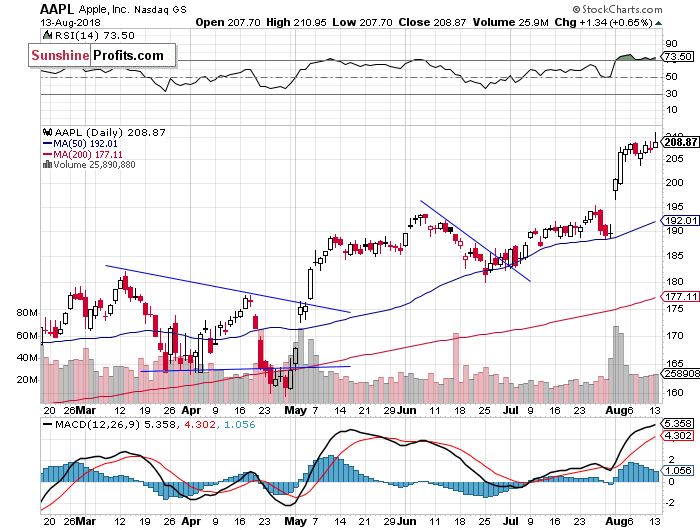Click the date '13-Aug-2018'
700x530 pixels.
[x=70, y=22]
